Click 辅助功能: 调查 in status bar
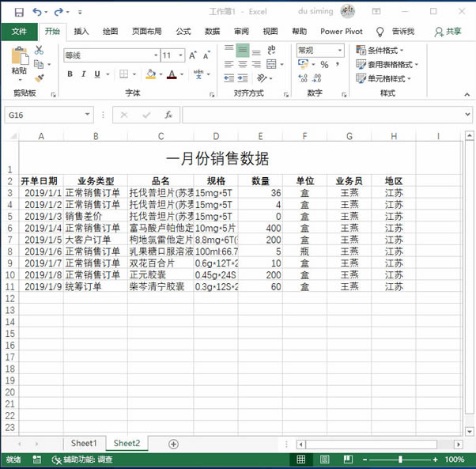 point(82,460)
